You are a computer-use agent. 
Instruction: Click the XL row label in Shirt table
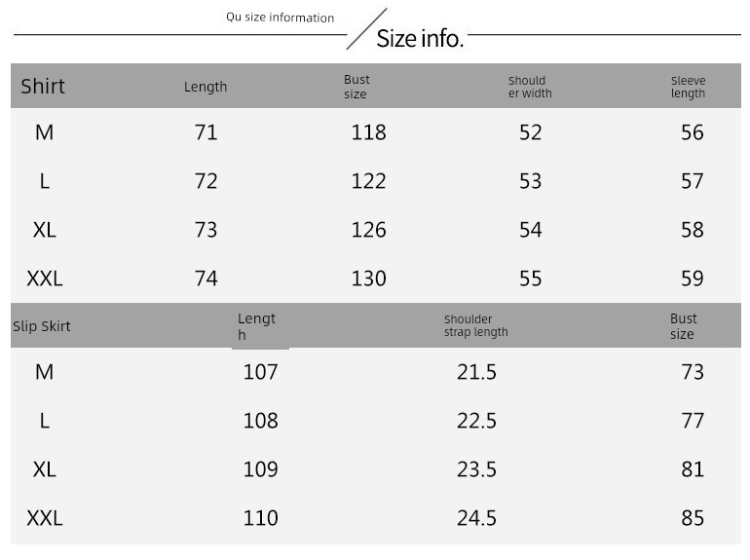pyautogui.click(x=44, y=230)
